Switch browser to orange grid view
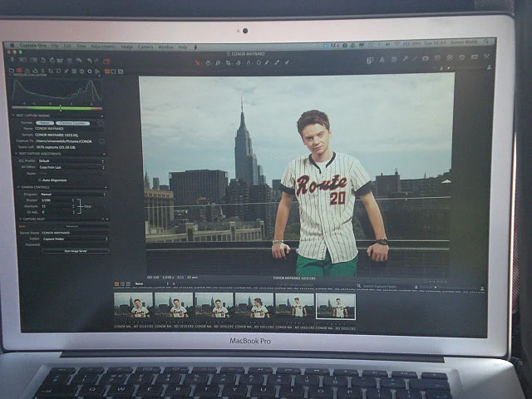 click(116, 283)
